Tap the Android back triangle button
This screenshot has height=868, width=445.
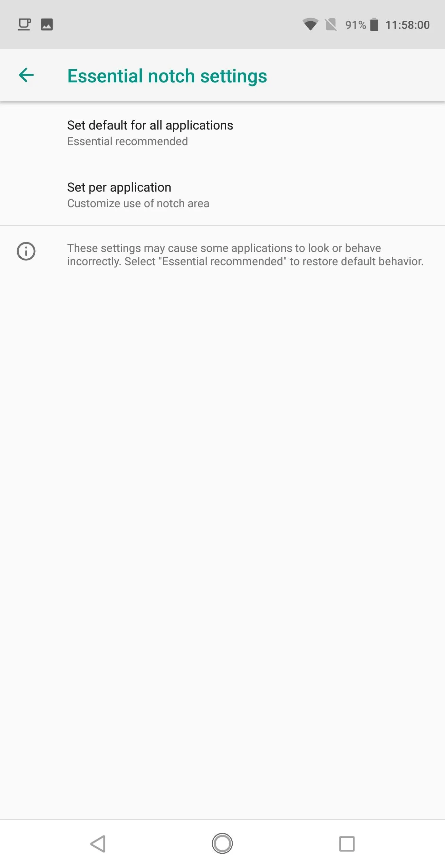click(98, 844)
